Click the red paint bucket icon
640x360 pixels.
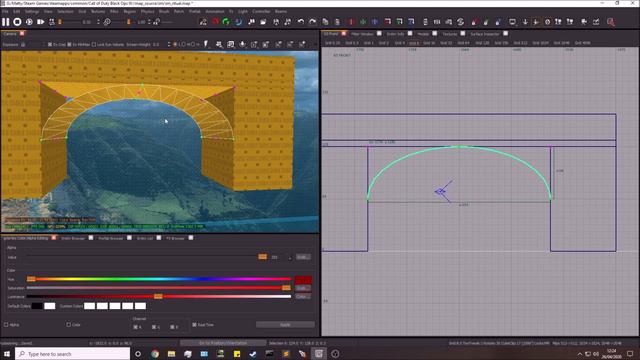coord(474,22)
